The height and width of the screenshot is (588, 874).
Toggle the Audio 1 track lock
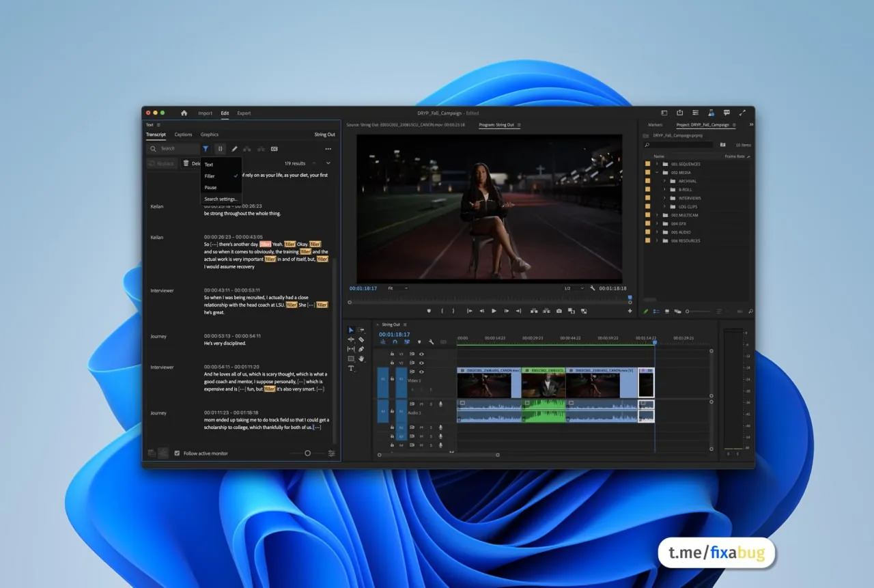(x=391, y=411)
